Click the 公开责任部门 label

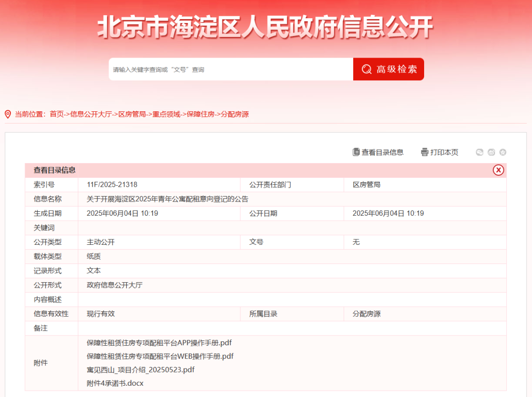[x=270, y=185]
